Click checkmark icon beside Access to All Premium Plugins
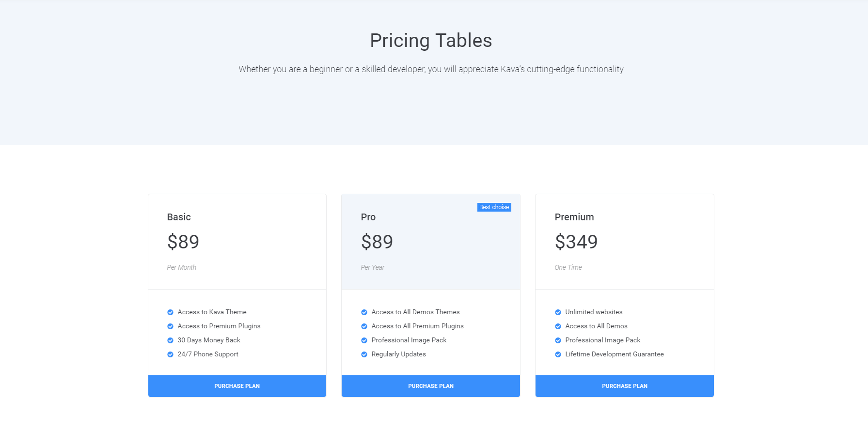Viewport: 868px width, 445px height. click(364, 326)
